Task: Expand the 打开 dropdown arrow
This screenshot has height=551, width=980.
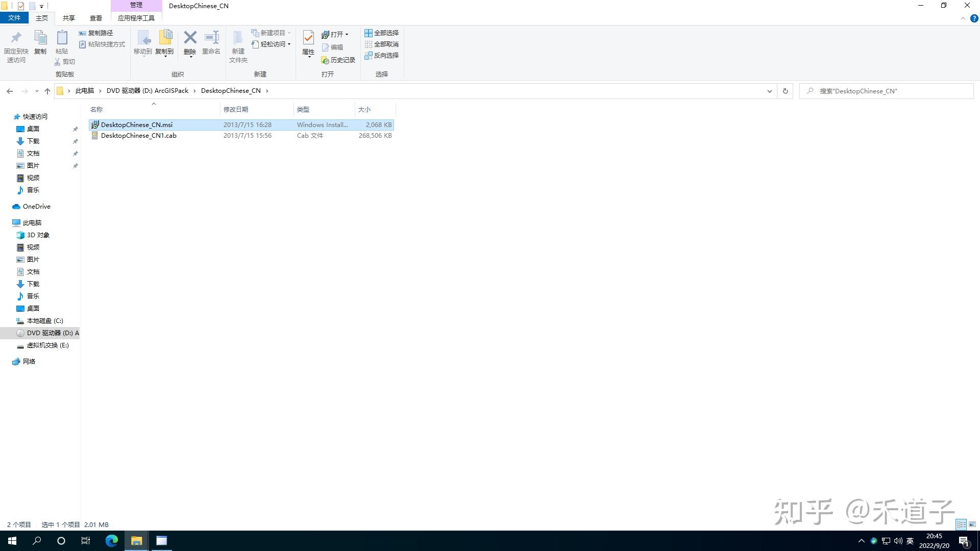Action: pos(347,34)
